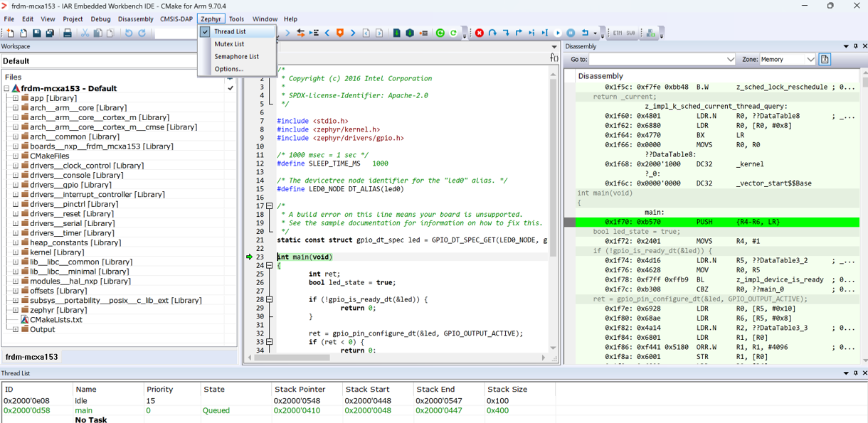The width and height of the screenshot is (868, 423).
Task: Collapse code fold at line 28
Action: (x=269, y=299)
